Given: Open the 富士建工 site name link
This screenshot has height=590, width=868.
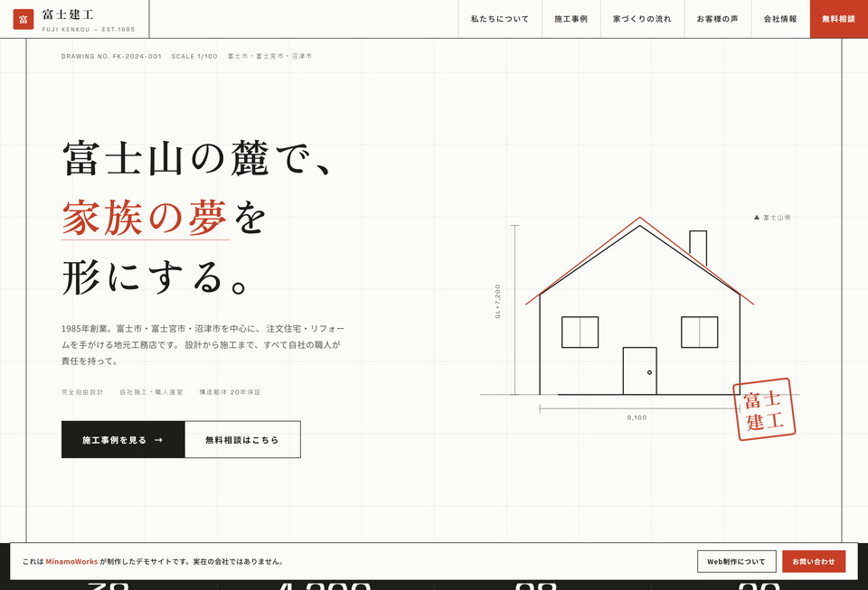Looking at the screenshot, I should pyautogui.click(x=68, y=15).
